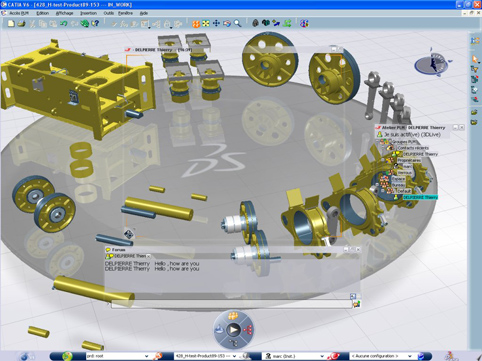Open the 'prd: root' dropdown
The height and width of the screenshot is (361, 482).
coord(146,356)
